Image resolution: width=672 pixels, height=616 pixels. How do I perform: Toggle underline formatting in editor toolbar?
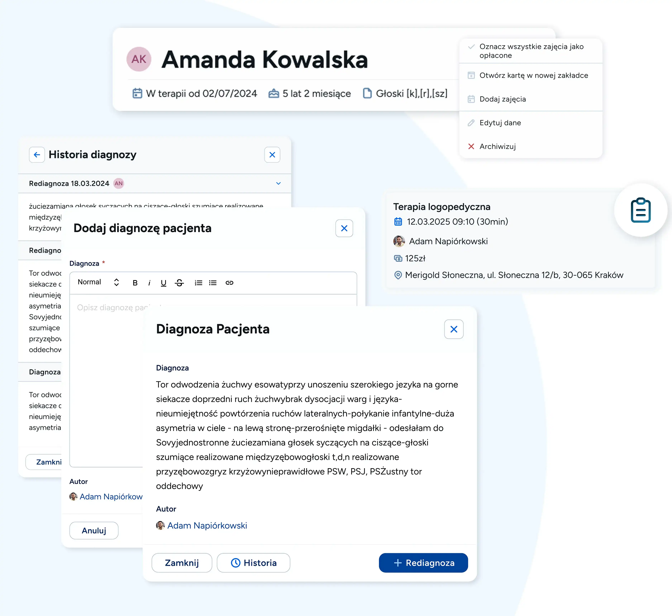pos(163,283)
